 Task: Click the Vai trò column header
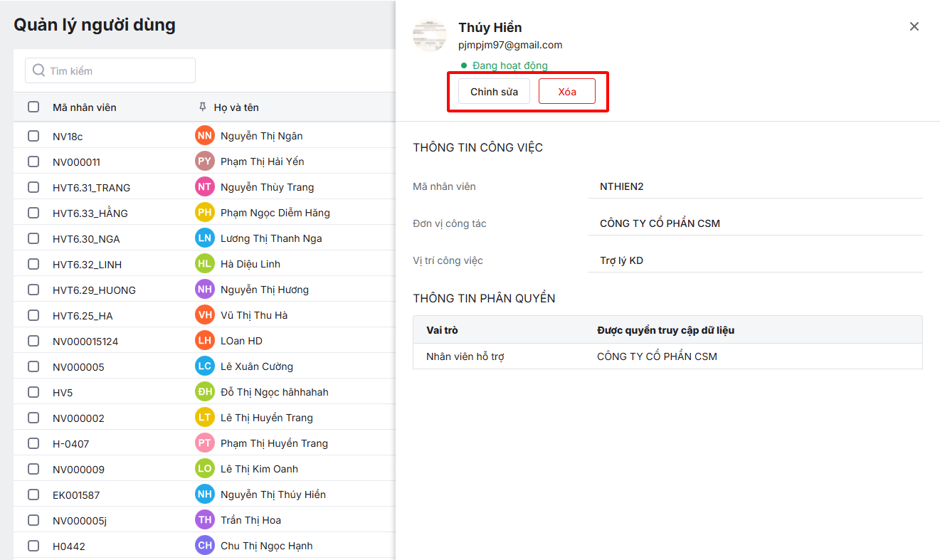pos(442,330)
